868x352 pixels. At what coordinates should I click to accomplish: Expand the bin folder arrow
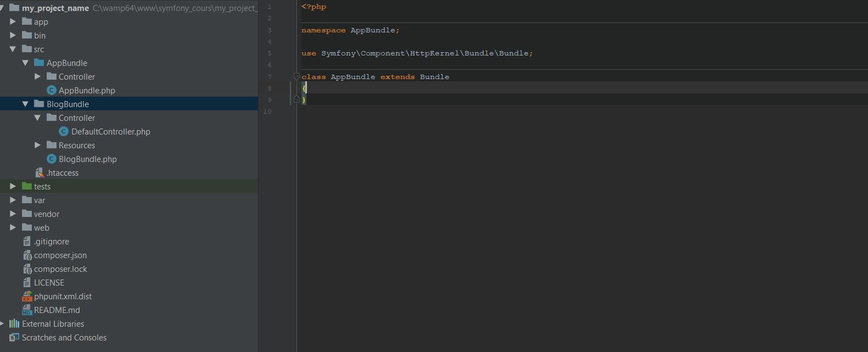[13, 35]
